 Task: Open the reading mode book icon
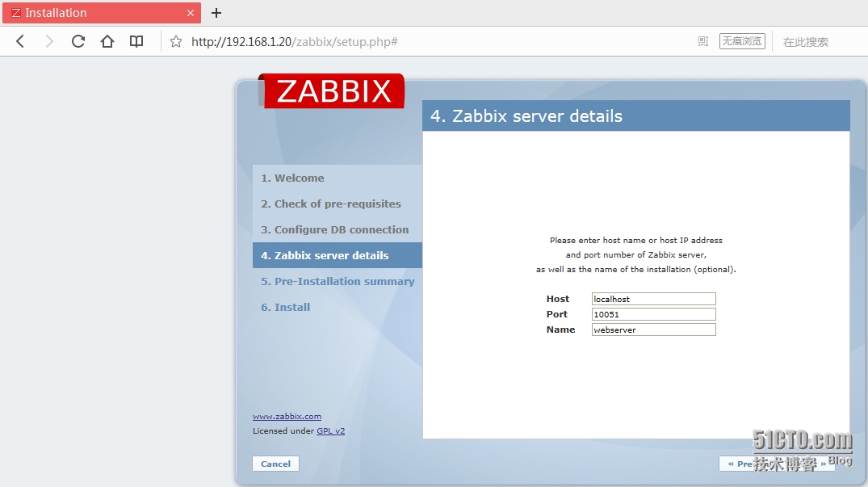[136, 41]
